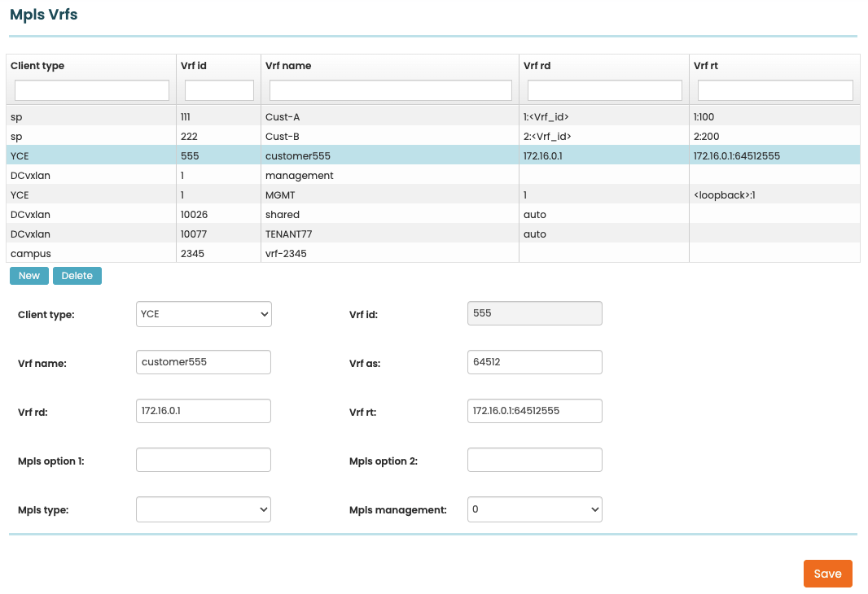Click the New button

coord(29,276)
